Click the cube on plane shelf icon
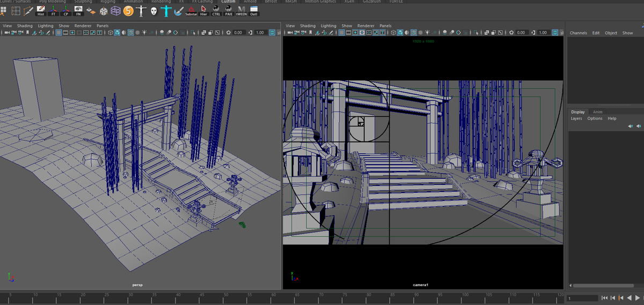This screenshot has width=644, height=305. pyautogui.click(x=91, y=11)
